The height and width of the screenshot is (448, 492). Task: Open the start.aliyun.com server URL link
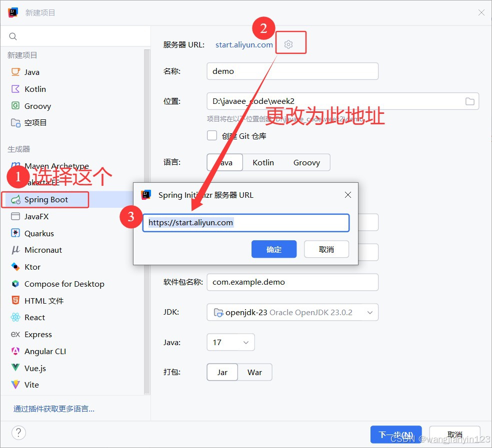244,45
